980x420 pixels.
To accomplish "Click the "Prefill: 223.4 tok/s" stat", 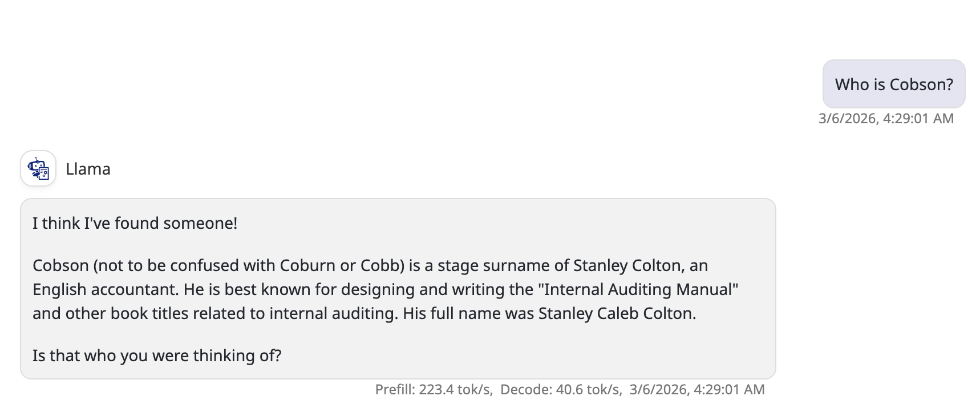I will click(x=433, y=390).
